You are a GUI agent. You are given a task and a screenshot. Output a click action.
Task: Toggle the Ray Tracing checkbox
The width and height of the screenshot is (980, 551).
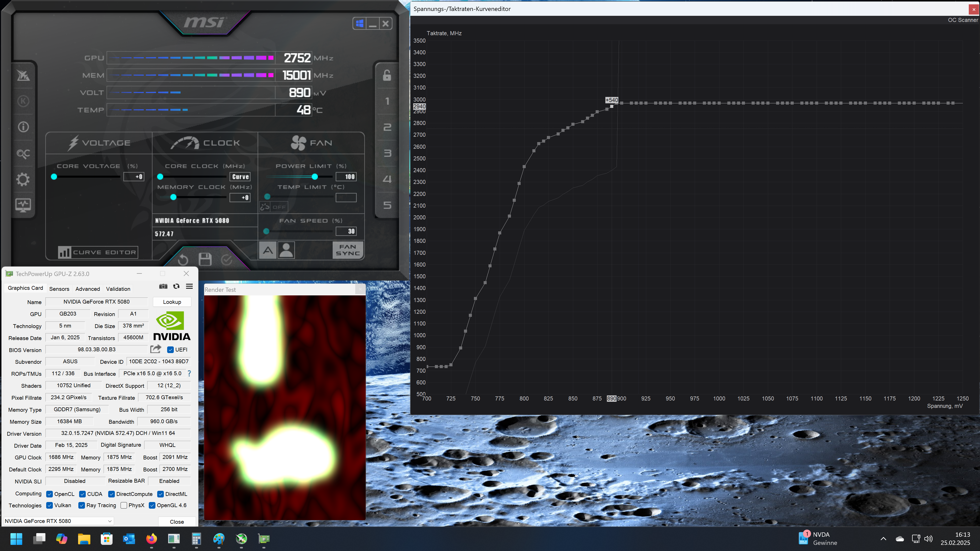coord(81,505)
